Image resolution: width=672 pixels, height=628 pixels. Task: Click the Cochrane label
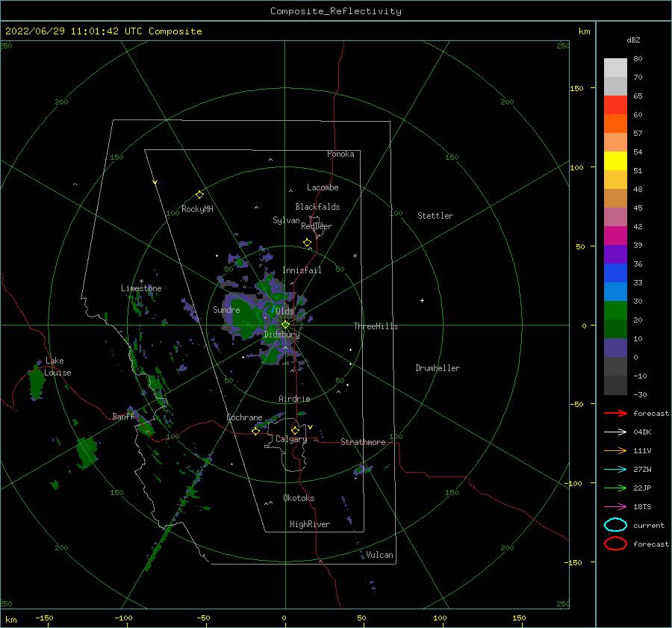pos(244,417)
